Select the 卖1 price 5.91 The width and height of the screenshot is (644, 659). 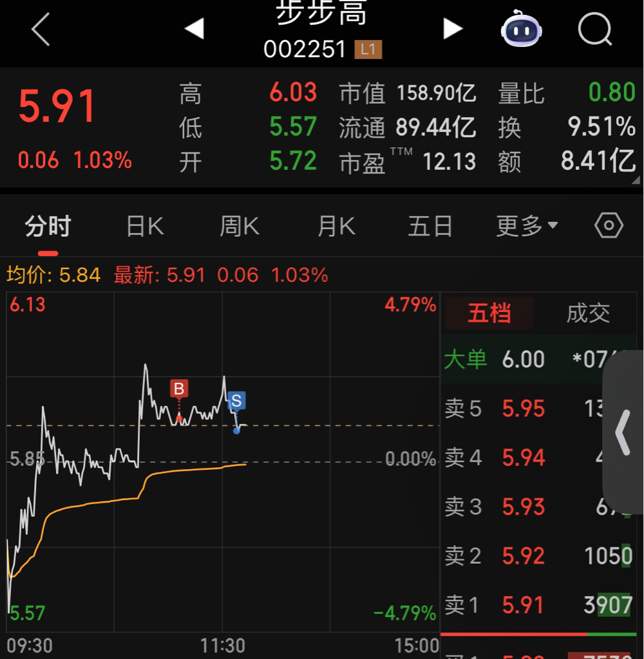[524, 605]
